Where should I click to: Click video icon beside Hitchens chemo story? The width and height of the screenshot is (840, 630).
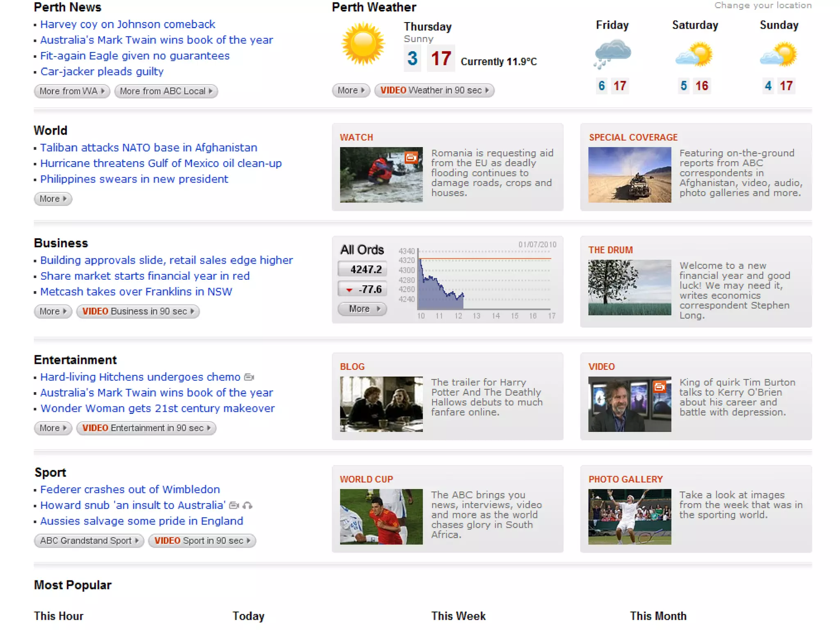coord(249,377)
